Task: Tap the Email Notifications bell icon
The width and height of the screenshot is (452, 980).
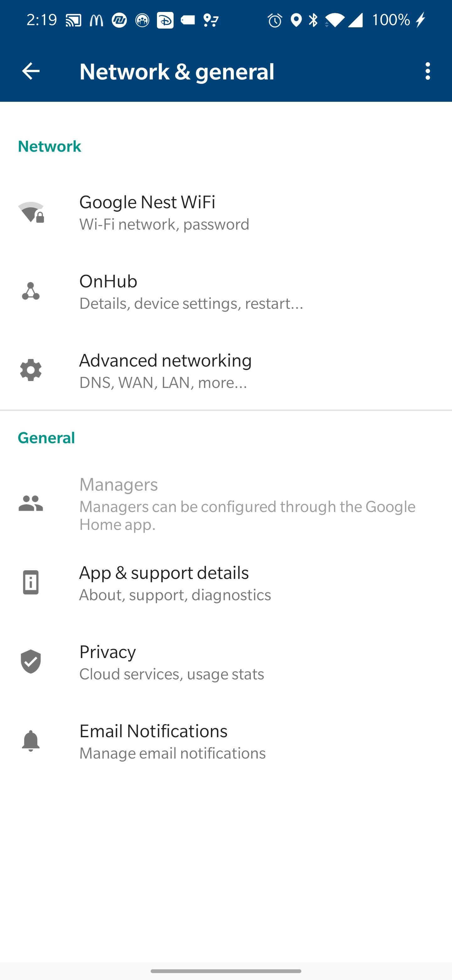Action: tap(31, 741)
